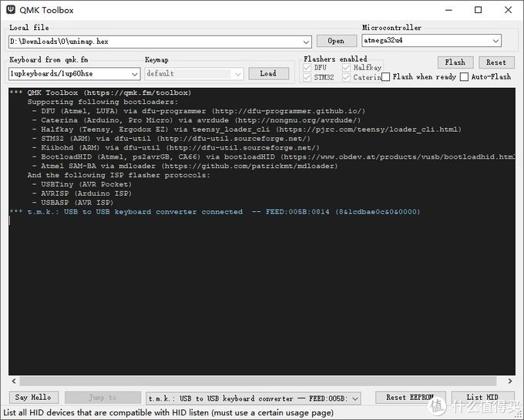Click the Caterina avrdude log line
The width and height of the screenshot is (524, 420).
pyautogui.click(x=196, y=120)
